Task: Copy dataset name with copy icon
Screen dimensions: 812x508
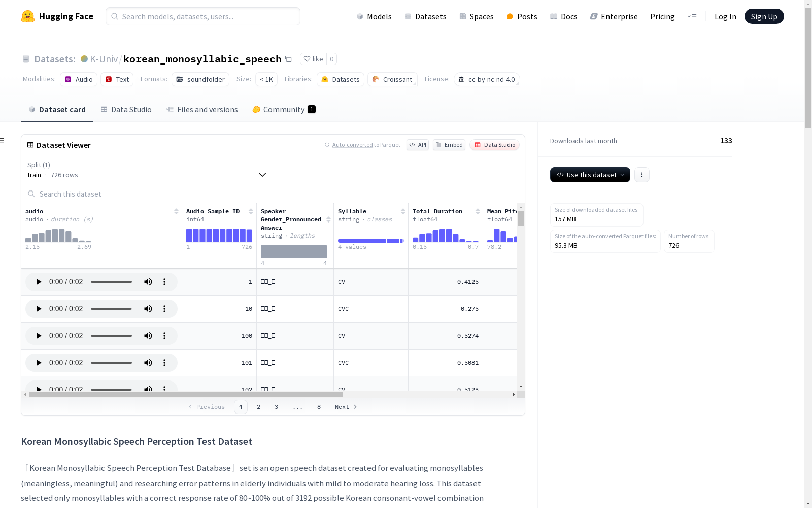Action: [x=288, y=59]
